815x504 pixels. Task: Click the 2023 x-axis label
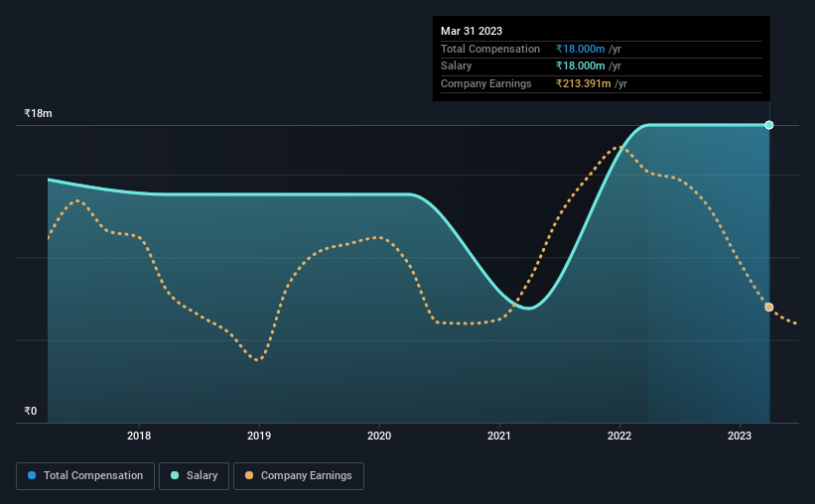740,436
